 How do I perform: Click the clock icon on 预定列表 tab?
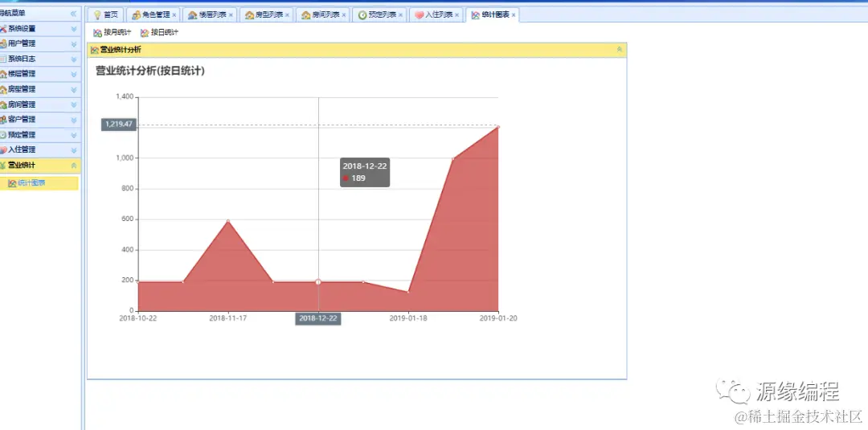point(362,15)
